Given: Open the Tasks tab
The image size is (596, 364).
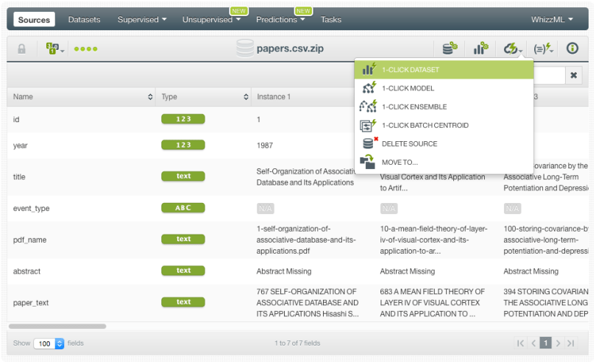Looking at the screenshot, I should coord(331,19).
